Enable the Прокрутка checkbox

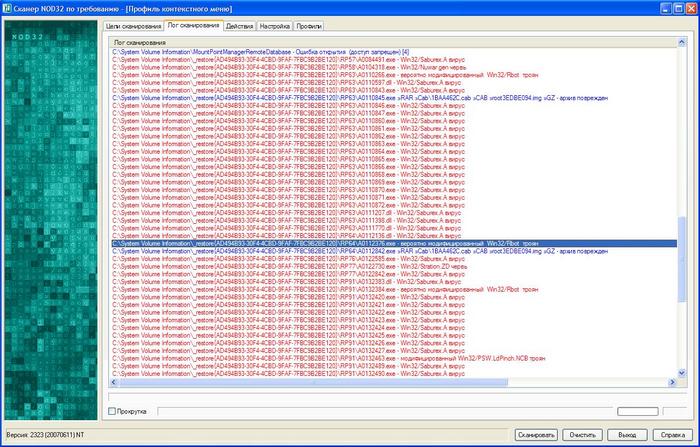[x=112, y=411]
